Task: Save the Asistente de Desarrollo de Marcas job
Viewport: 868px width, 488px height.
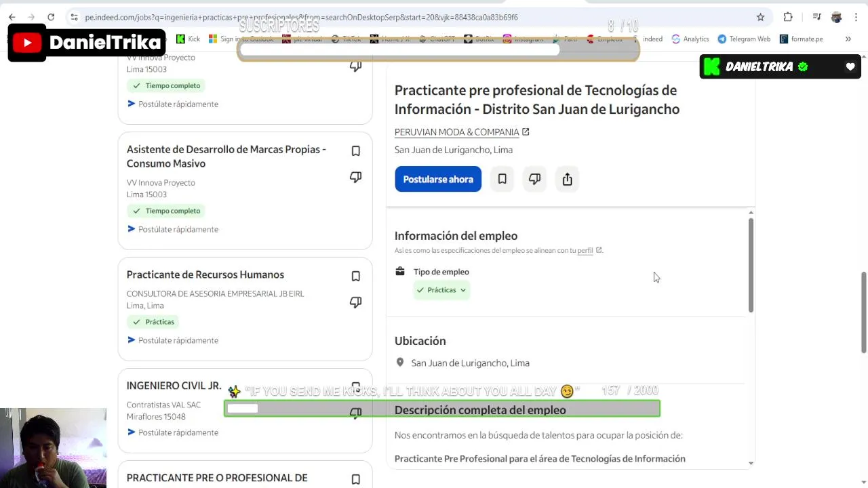Action: click(355, 151)
